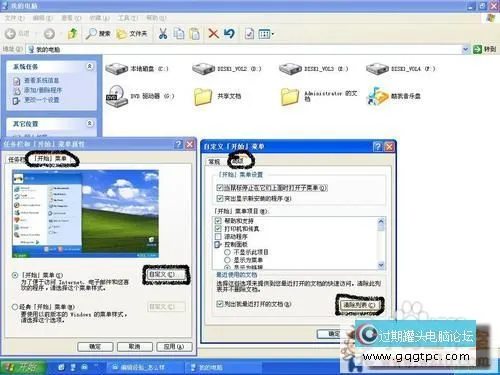Click the Forward arrow in the Explorer toolbar
Screen dimensions: 500x375
(49, 34)
